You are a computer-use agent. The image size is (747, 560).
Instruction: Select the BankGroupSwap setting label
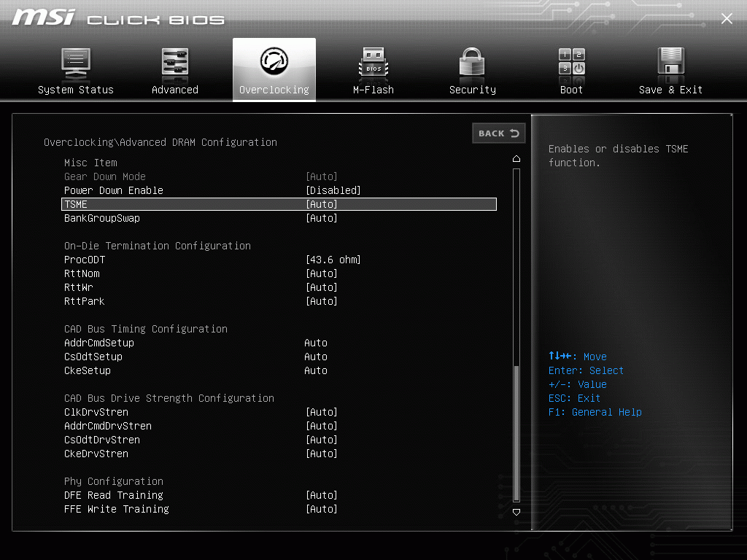click(102, 218)
